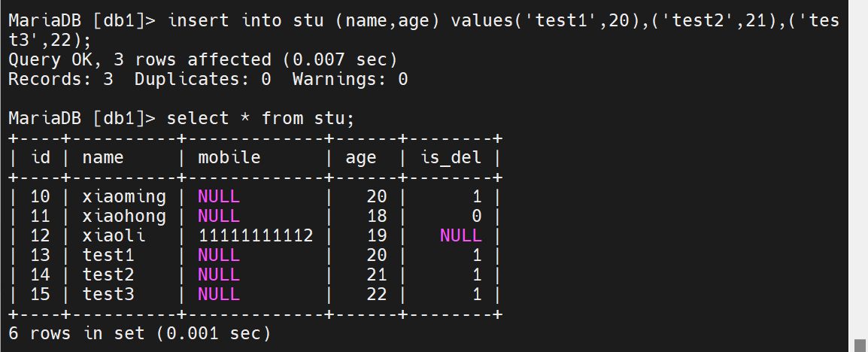Viewport: 868px width, 352px height.
Task: Click the scrollbar thumb at bottom right
Action: [x=860, y=345]
